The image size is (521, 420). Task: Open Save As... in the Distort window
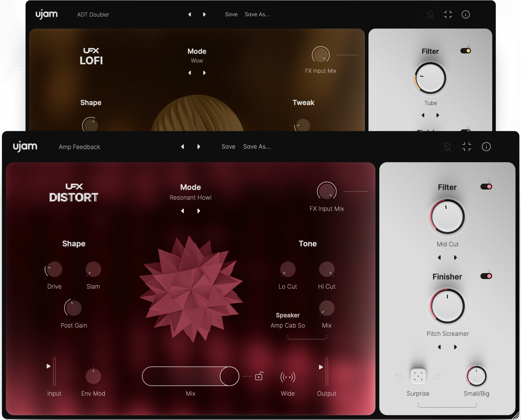click(x=257, y=147)
